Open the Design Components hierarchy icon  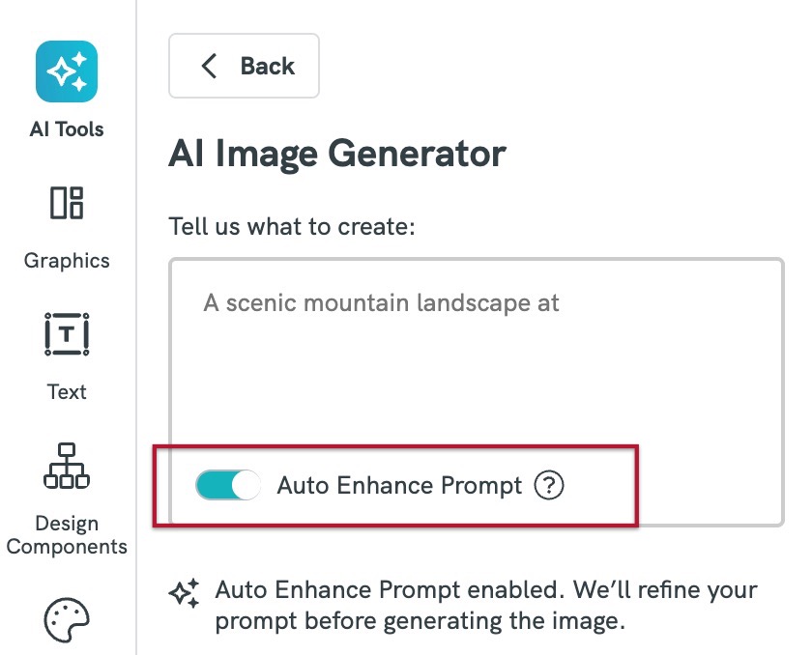tap(67, 466)
